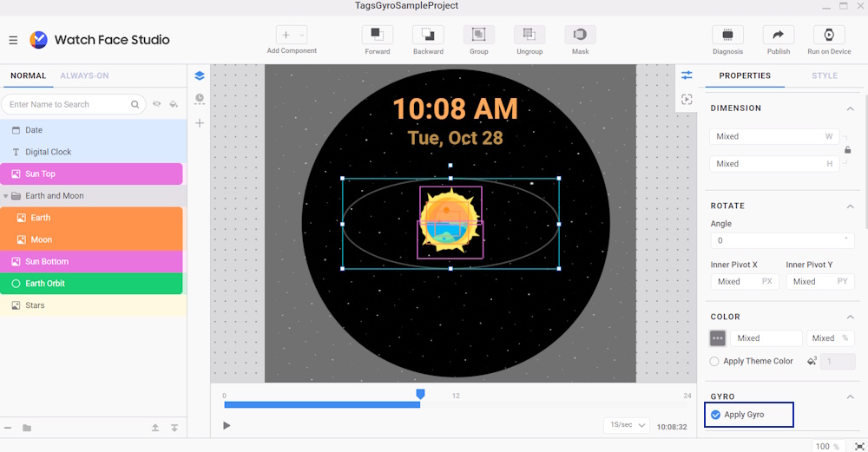Image resolution: width=868 pixels, height=452 pixels.
Task: Select the Apply Theme Color radio button
Action: coord(714,361)
